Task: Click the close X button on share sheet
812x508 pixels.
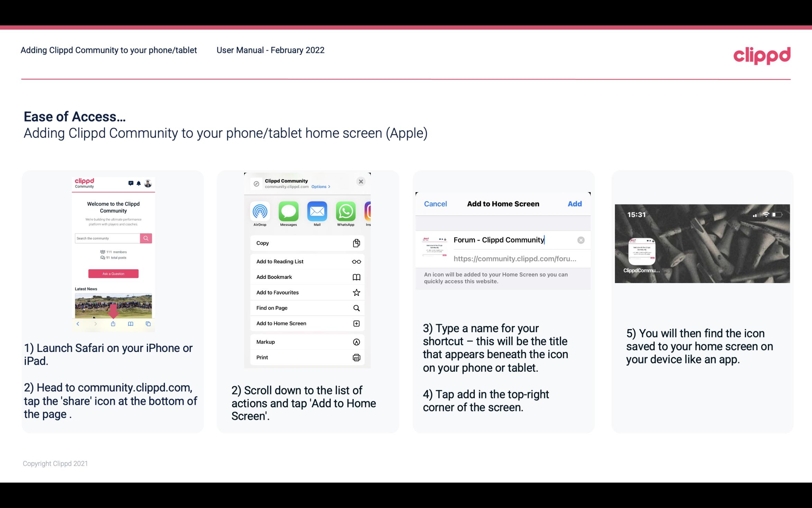Action: coord(361,181)
